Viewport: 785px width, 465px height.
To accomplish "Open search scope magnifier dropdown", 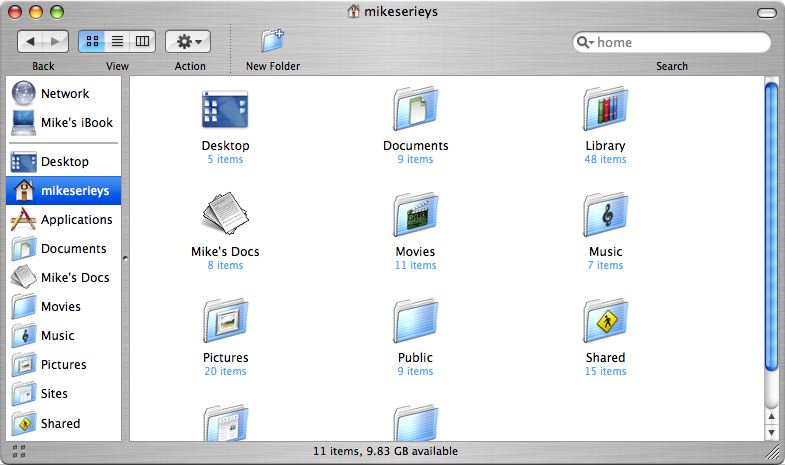I will coord(586,43).
